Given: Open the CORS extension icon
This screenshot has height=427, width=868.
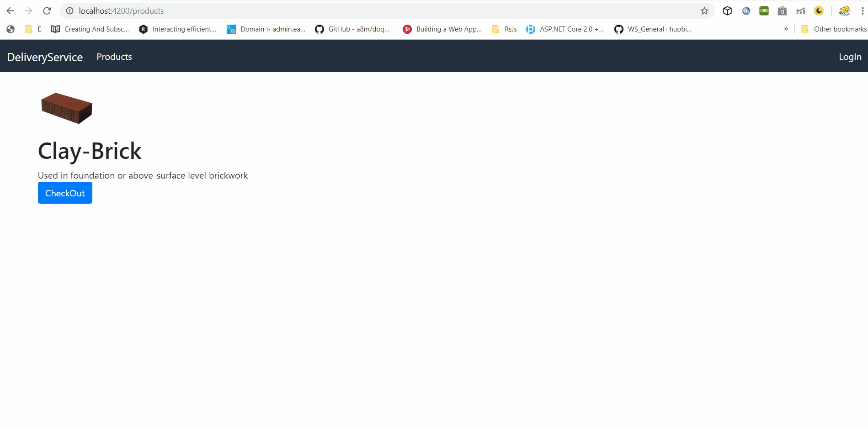Looking at the screenshot, I should point(763,11).
